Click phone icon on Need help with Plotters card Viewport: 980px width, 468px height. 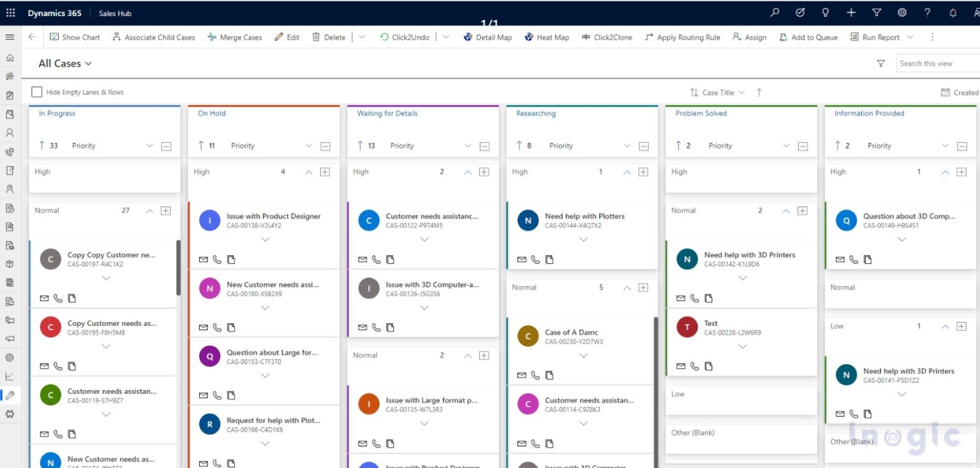tap(535, 260)
